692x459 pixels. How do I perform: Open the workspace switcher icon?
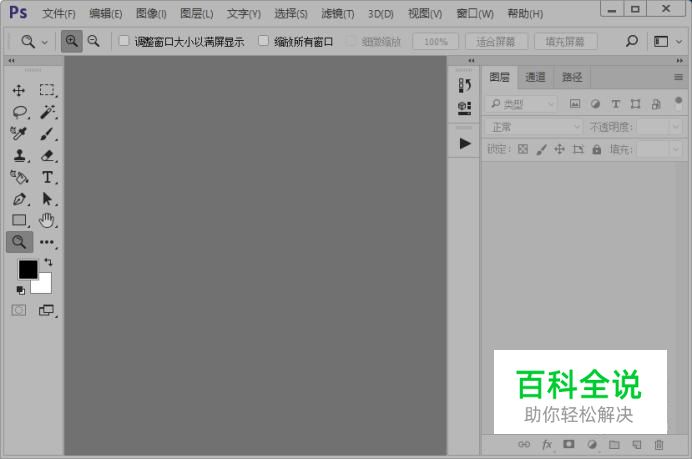pos(661,41)
